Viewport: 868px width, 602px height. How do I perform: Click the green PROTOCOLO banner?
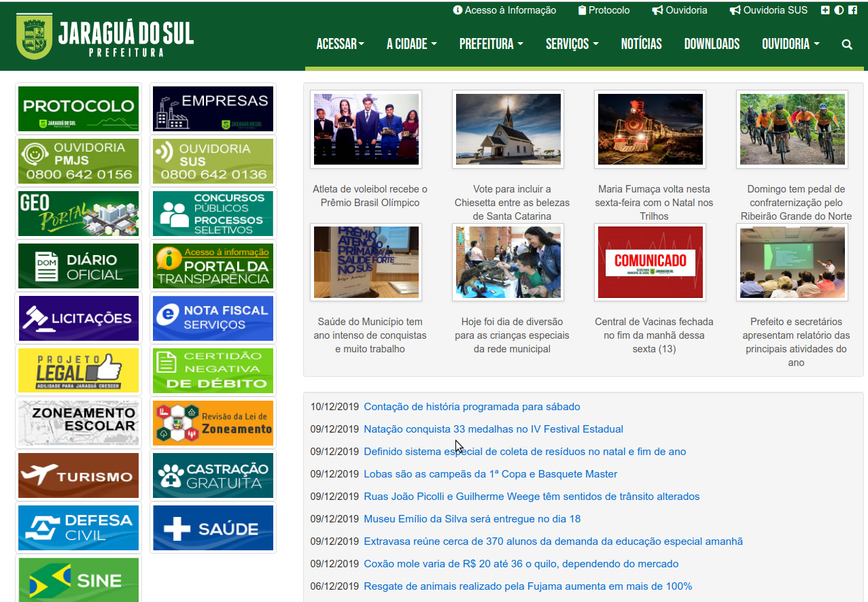[78, 109]
